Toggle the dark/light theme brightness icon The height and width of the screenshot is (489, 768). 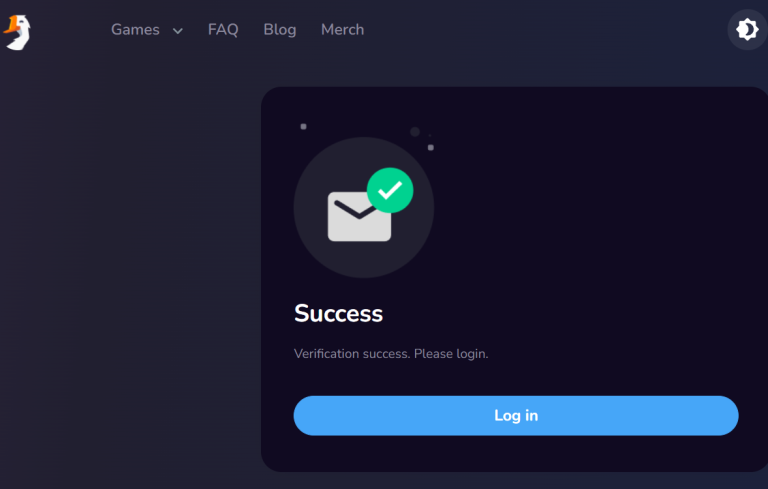pyautogui.click(x=747, y=30)
